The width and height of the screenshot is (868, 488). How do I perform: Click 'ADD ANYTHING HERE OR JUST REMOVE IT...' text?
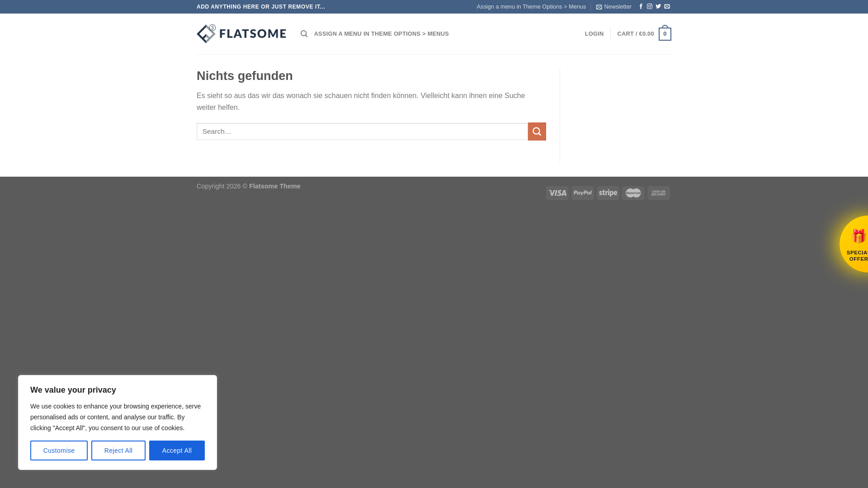click(x=261, y=7)
